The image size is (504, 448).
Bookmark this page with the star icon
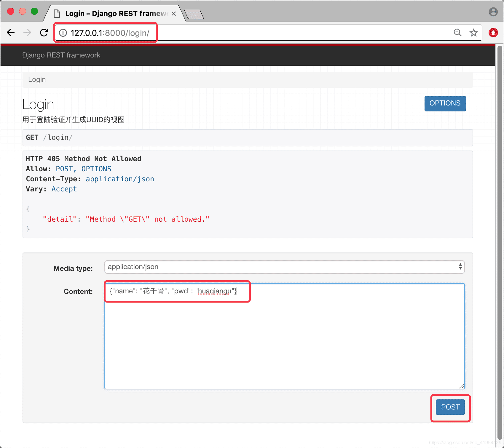click(473, 33)
